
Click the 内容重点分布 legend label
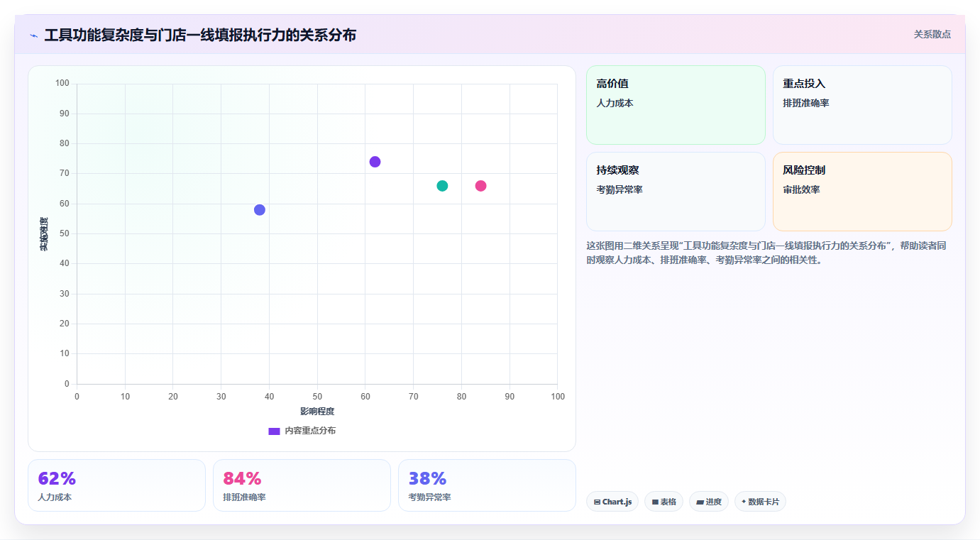[310, 431]
